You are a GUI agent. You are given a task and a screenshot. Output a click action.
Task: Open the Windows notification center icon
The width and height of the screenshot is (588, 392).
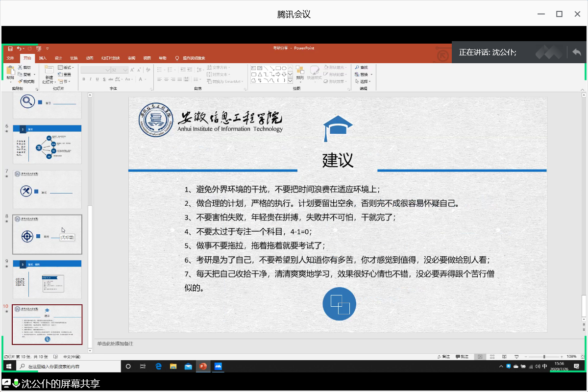click(577, 366)
